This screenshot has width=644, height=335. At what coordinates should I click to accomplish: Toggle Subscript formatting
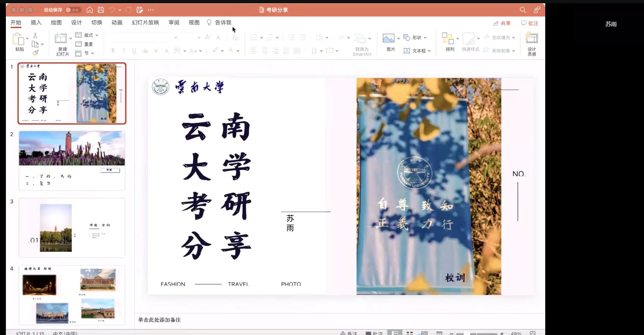tap(167, 51)
